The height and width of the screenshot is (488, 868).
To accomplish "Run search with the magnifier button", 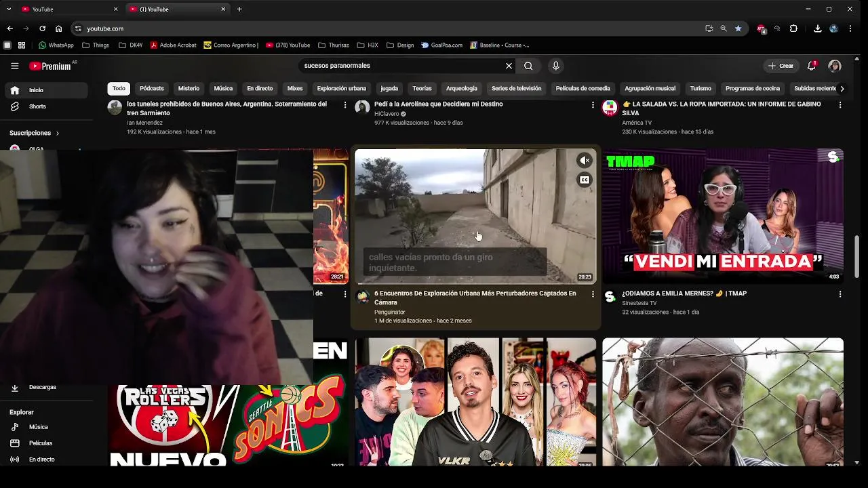I will (x=528, y=66).
